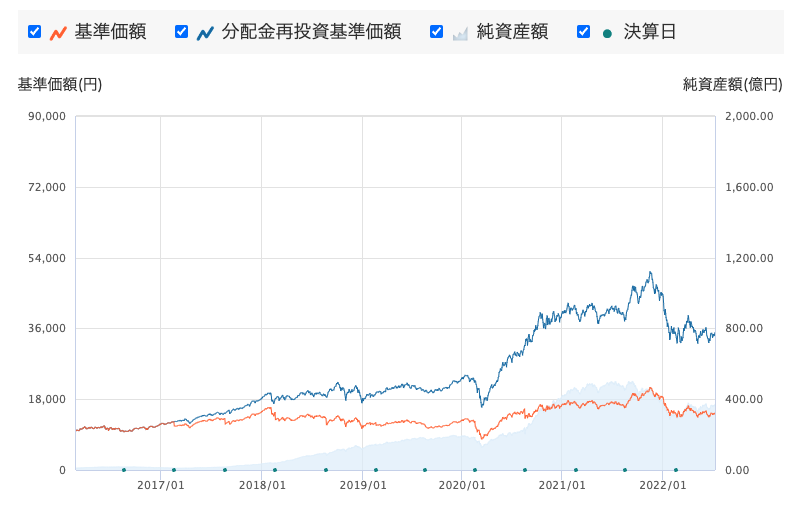
Task: Click the green 決算日 dot icon in legend
Action: pyautogui.click(x=607, y=32)
